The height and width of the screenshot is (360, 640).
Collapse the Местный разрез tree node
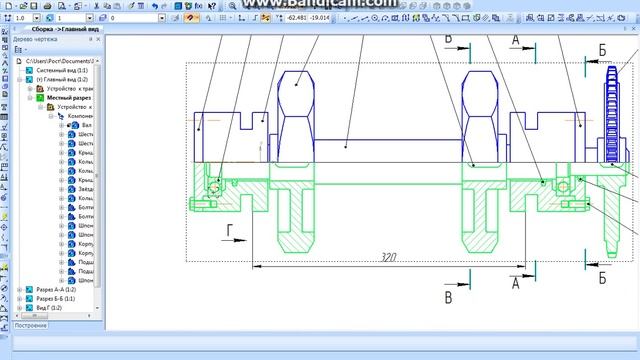pos(30,98)
